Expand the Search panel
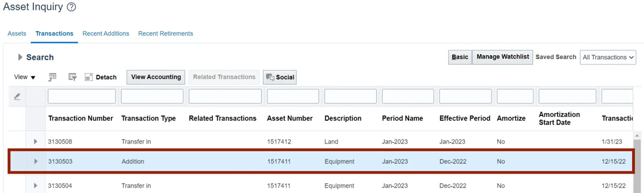Viewport: 644px width, 193px height. (20, 57)
